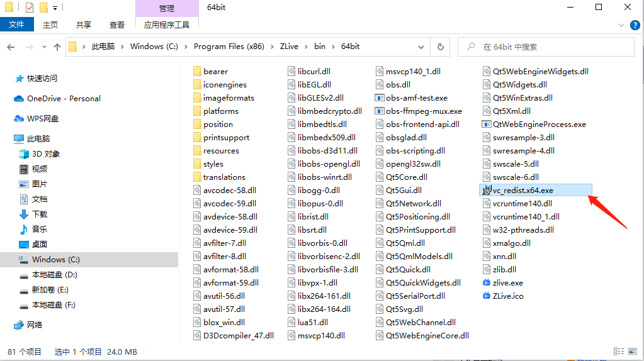
Task: Click bin breadcrumb in address bar
Action: [320, 47]
